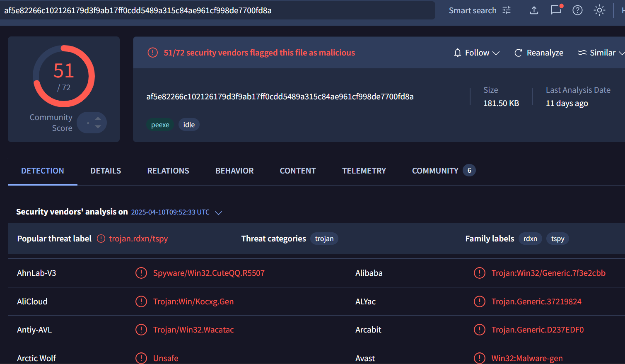
Task: Click the 11 days ago analysis date
Action: [x=567, y=103]
